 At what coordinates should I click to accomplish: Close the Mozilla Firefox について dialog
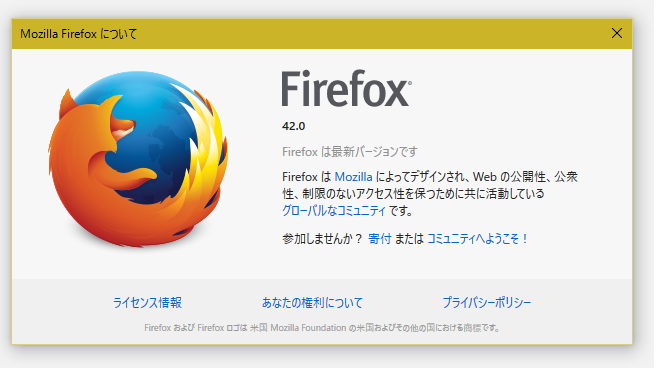[x=616, y=33]
